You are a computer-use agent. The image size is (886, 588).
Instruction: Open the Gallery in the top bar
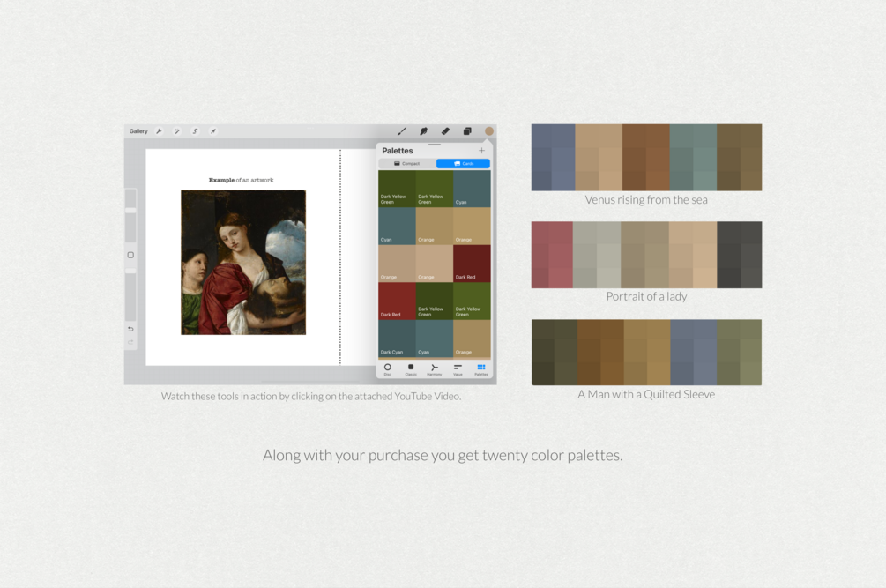coord(138,131)
